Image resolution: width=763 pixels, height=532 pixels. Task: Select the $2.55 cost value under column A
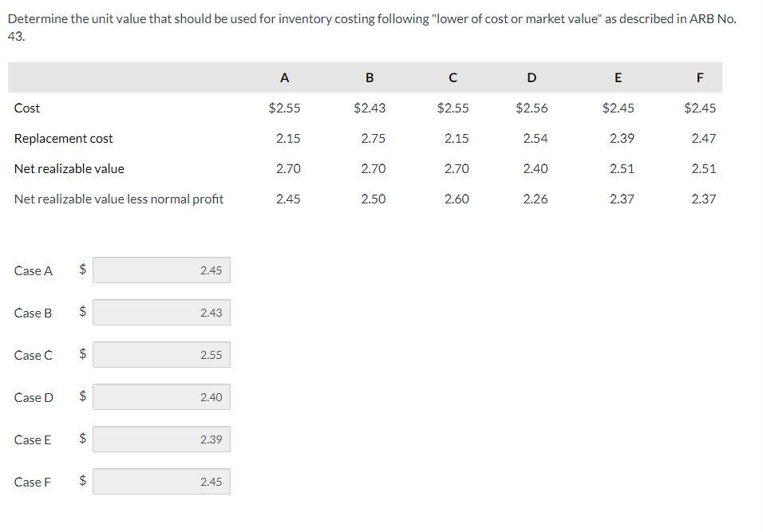pos(284,108)
